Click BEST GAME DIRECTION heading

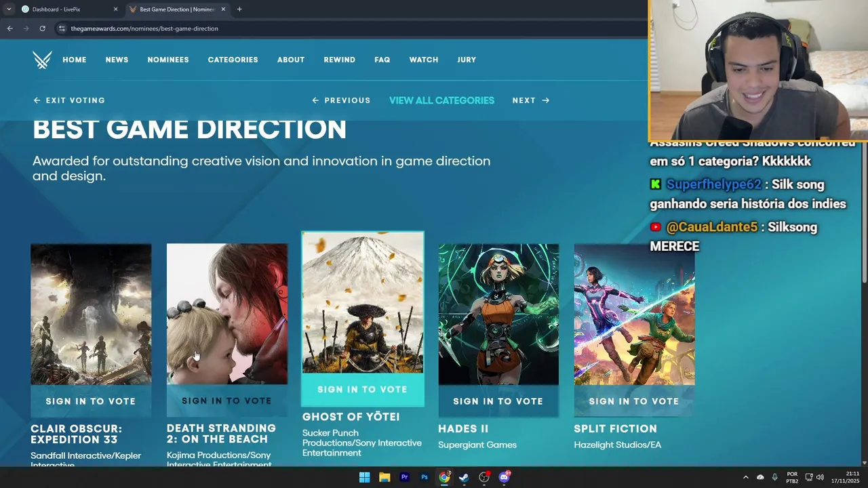click(x=189, y=129)
